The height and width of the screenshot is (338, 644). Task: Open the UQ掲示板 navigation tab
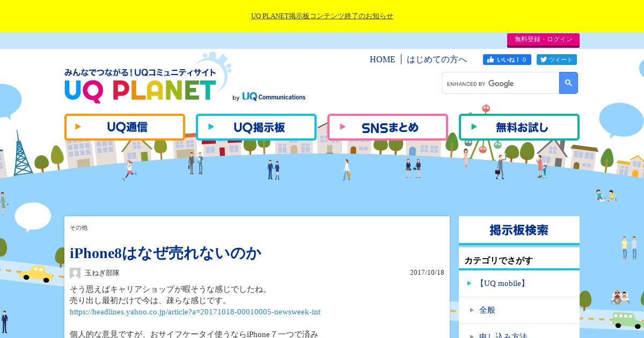(256, 127)
